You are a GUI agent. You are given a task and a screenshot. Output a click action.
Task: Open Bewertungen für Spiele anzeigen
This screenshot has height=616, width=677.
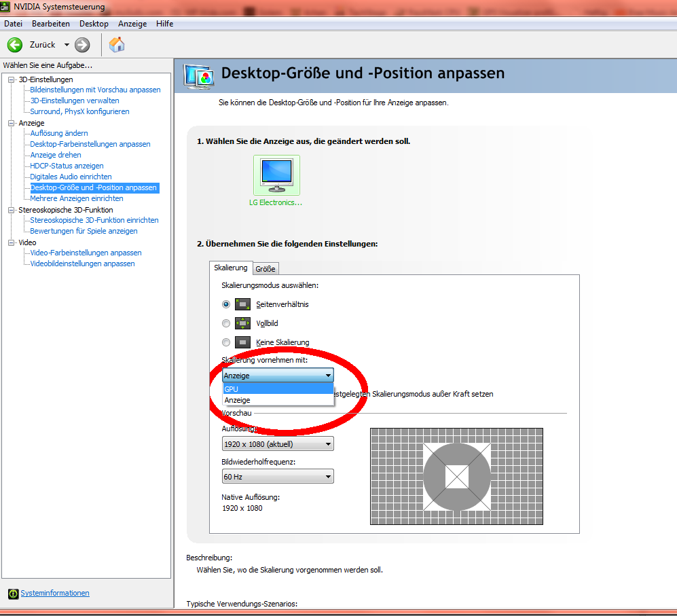tap(84, 231)
